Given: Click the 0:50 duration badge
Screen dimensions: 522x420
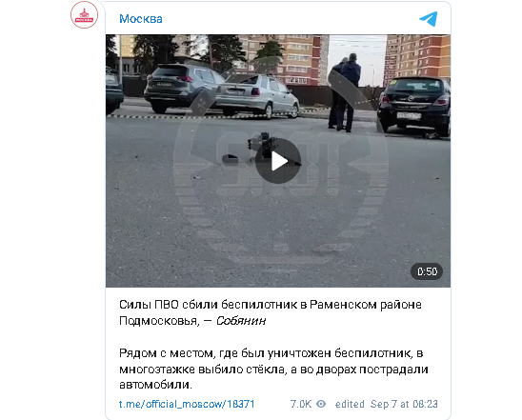Looking at the screenshot, I should click(x=427, y=271).
